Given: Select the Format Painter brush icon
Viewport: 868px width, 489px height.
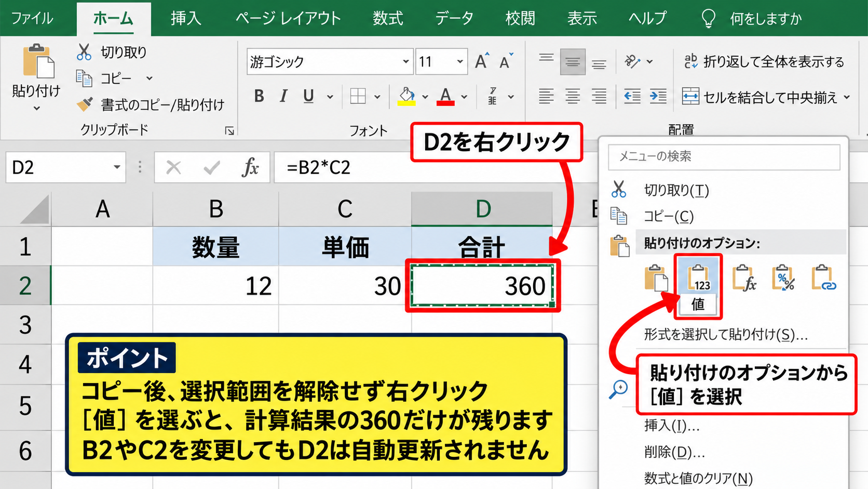Looking at the screenshot, I should (85, 104).
